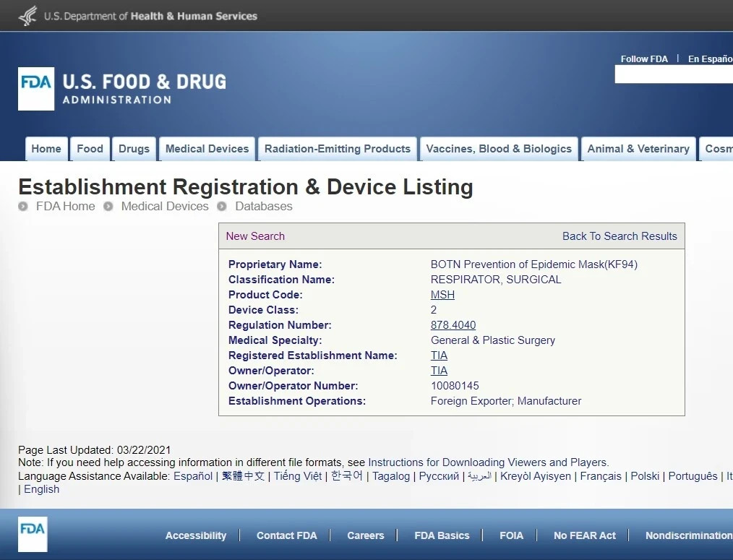Open regulation number 878.4040 link
733x560 pixels.
click(453, 325)
